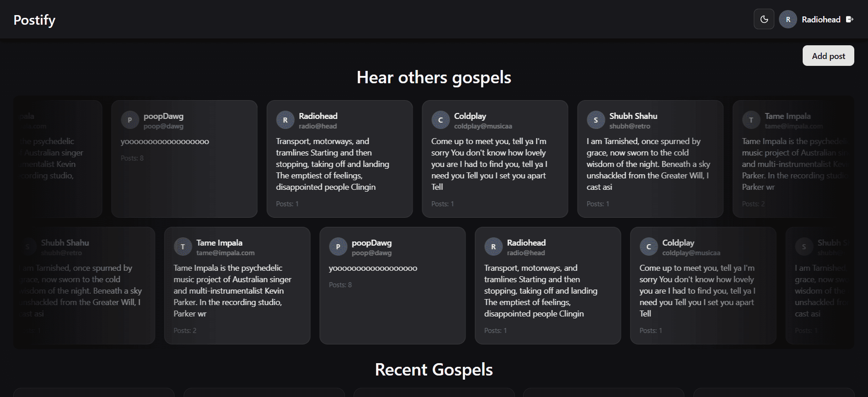Open the Coldplay name in the top row card
This screenshot has height=397, width=868.
470,116
